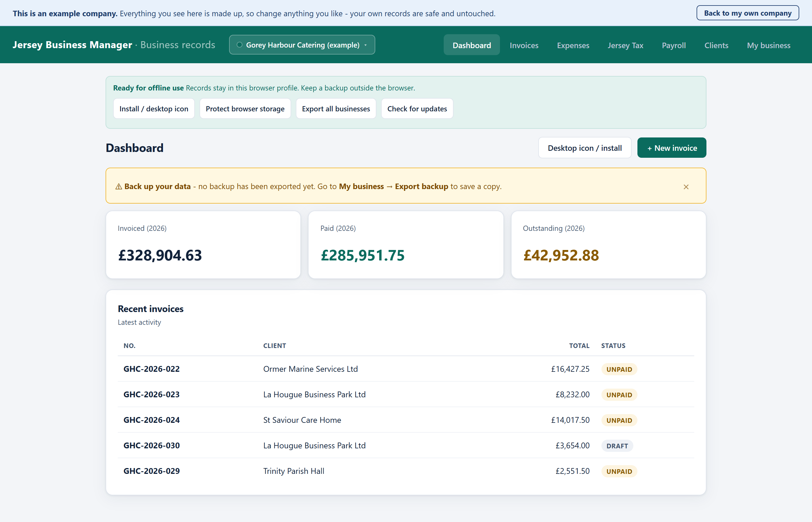Viewport: 812px width, 522px height.
Task: Switch to the Expenses tab
Action: (573, 45)
